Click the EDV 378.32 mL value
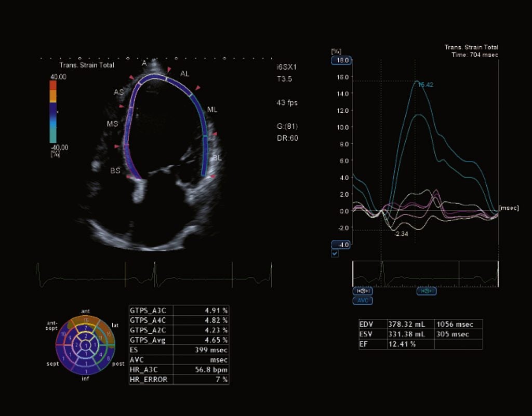 point(406,324)
